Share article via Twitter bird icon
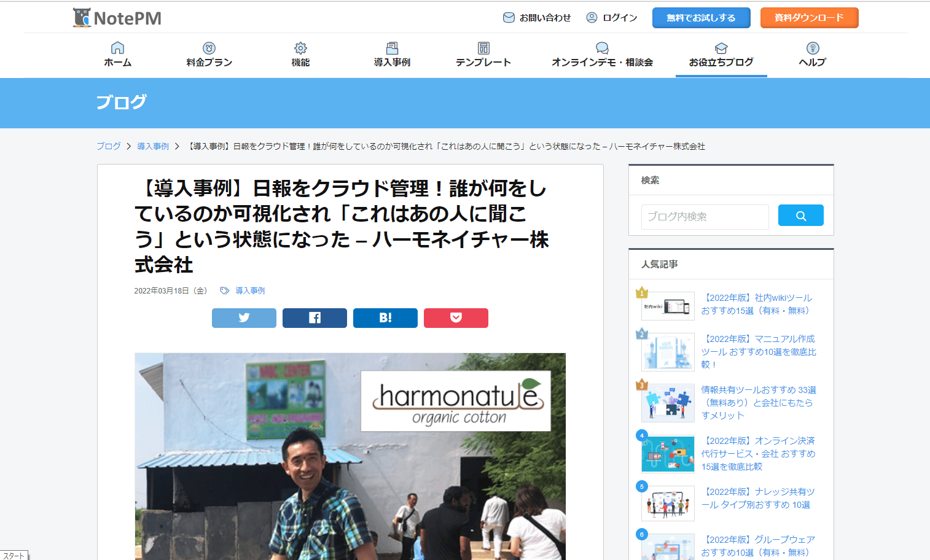The width and height of the screenshot is (930, 560). (x=244, y=318)
